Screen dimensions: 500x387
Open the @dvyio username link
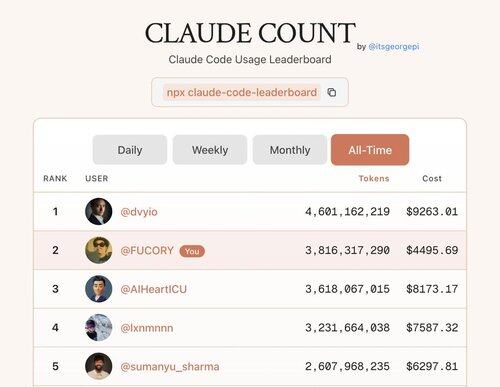139,212
